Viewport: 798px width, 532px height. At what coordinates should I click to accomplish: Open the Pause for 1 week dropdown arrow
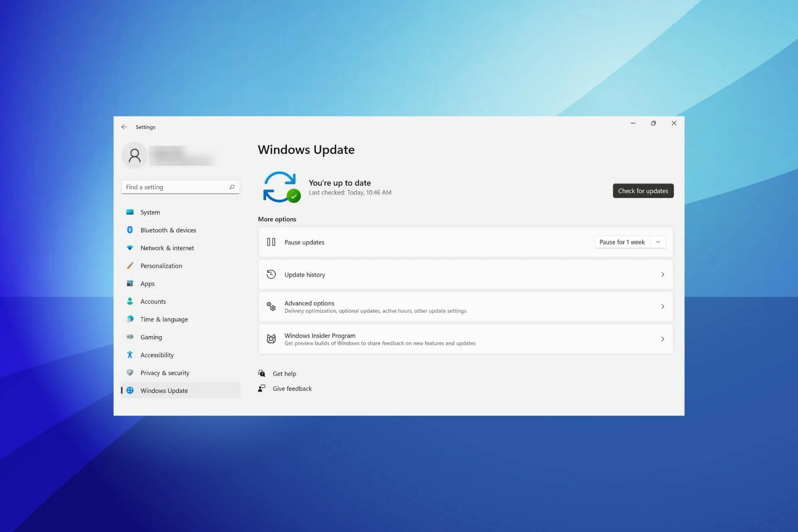(x=658, y=242)
